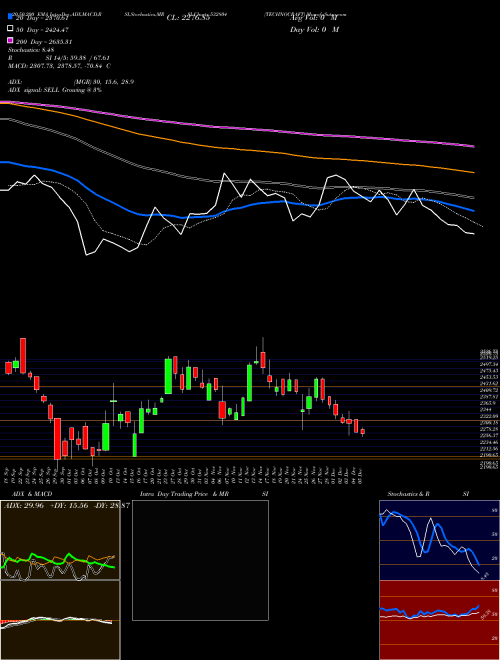Screen dimensions: 500x660
Task: Click the tallest green candlestick in late October
Action: tap(168, 376)
